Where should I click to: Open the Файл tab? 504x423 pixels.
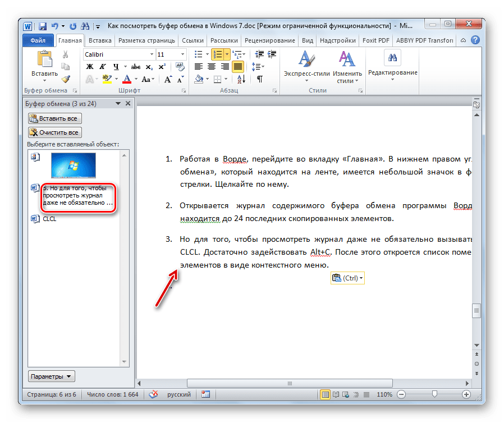[38, 40]
